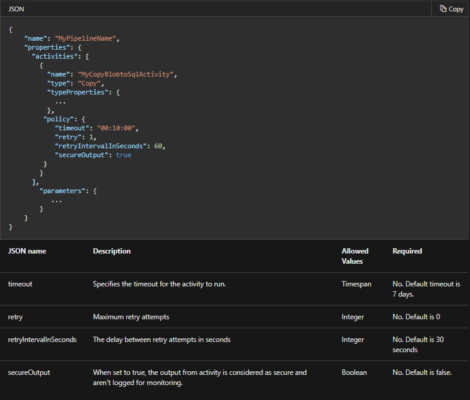The height and width of the screenshot is (400, 470).
Task: Click the "MyPipelineName" string value
Action: pos(85,38)
